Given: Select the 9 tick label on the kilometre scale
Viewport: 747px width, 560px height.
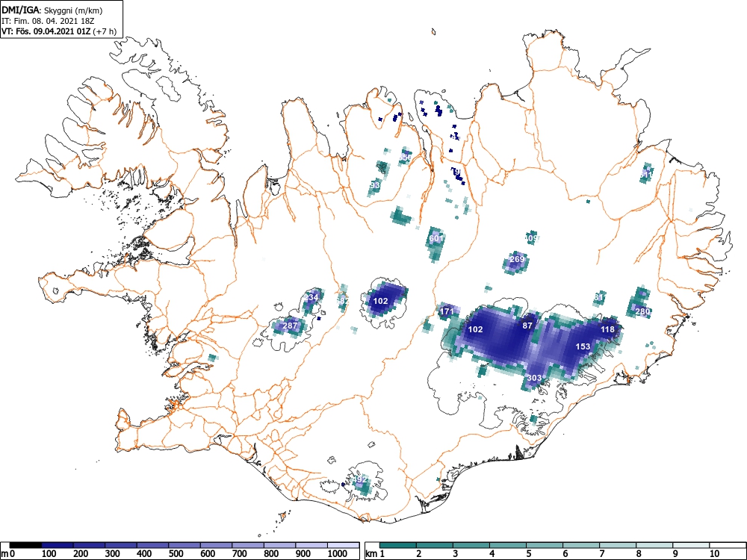Looking at the screenshot, I should coord(675,554).
